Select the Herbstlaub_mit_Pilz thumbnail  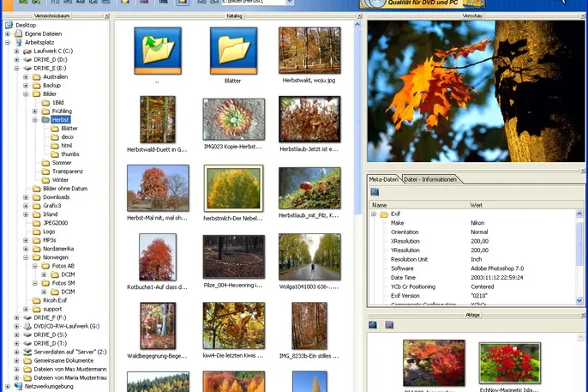(309, 188)
